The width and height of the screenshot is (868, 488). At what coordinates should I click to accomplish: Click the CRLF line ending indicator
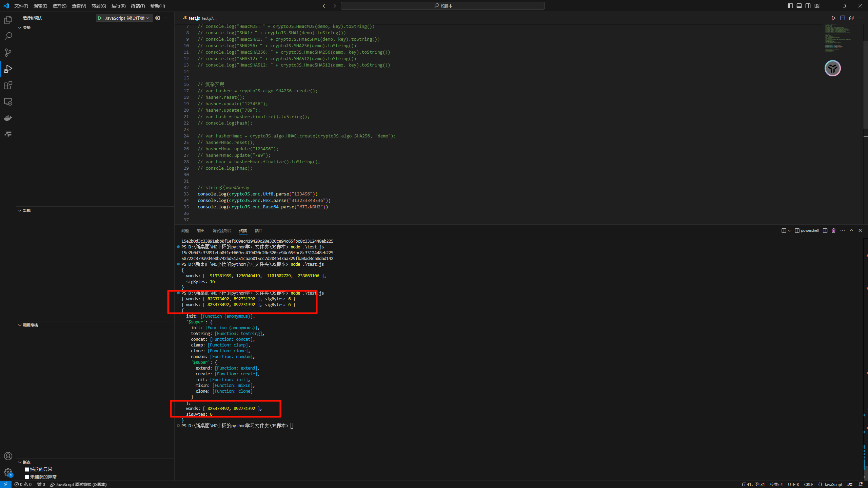(x=808, y=484)
